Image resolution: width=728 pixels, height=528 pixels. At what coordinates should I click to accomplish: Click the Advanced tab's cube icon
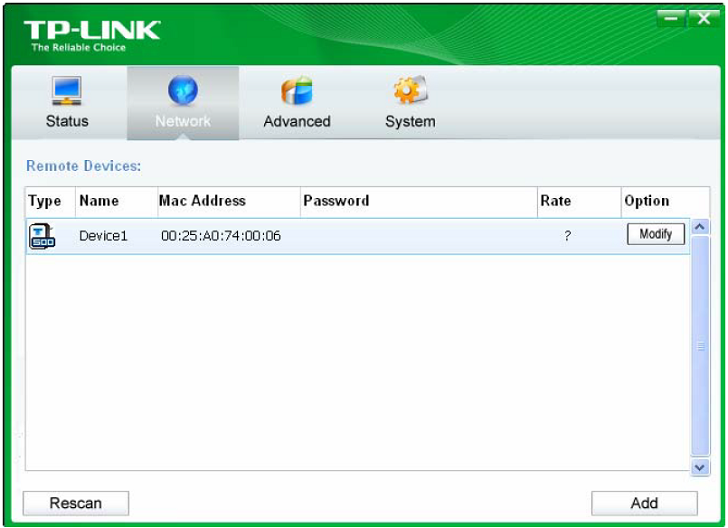tap(296, 91)
